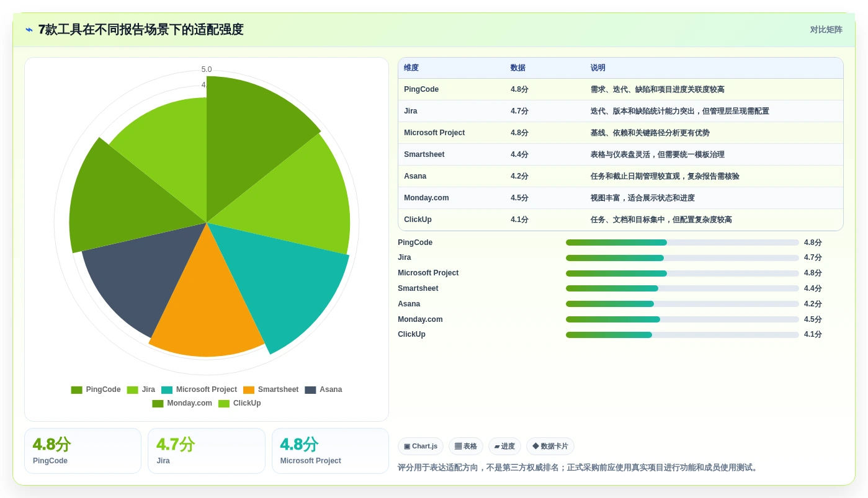Open the Microsoft Project 4.8分 data card
This screenshot has width=868, height=498.
click(x=330, y=451)
